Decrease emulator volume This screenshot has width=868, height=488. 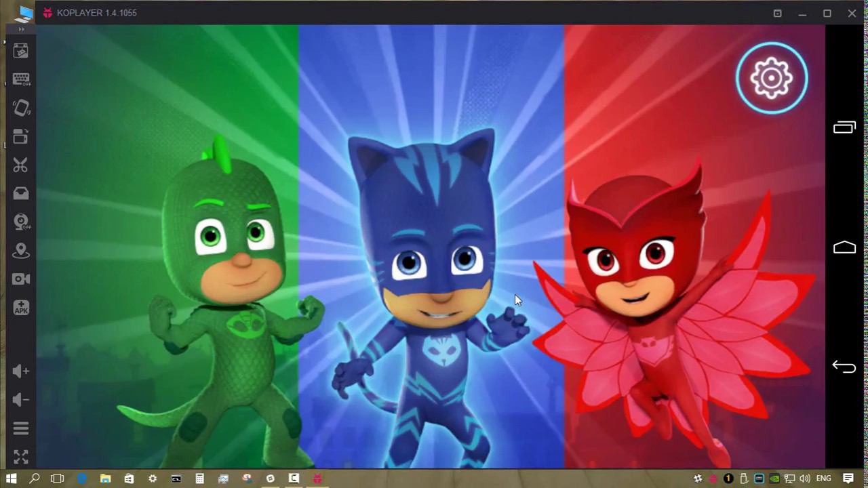click(x=21, y=400)
